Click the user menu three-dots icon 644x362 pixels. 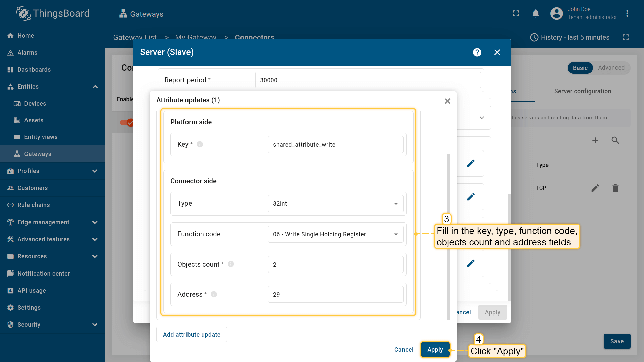pyautogui.click(x=627, y=14)
